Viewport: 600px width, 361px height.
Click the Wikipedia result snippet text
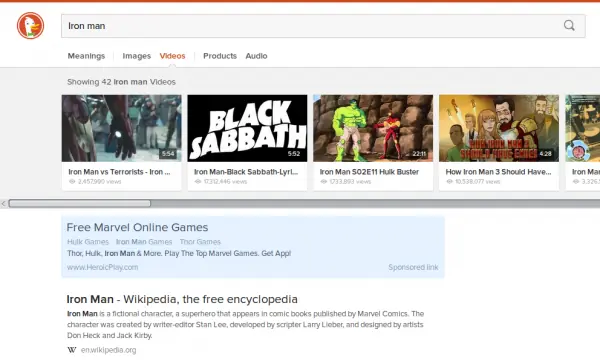245,325
